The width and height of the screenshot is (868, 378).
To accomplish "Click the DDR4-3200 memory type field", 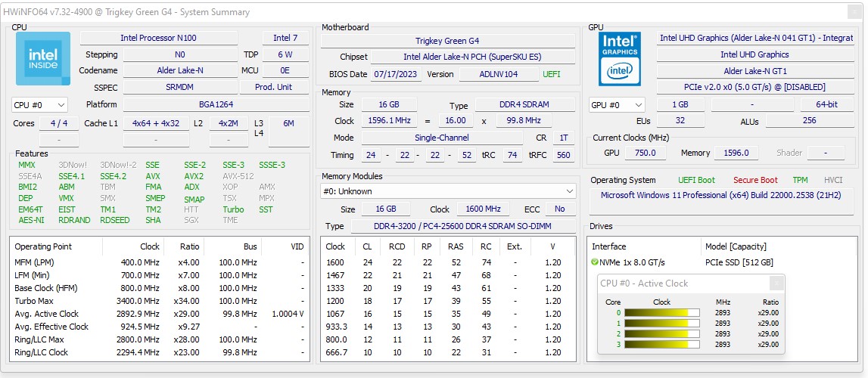I will tap(462, 226).
